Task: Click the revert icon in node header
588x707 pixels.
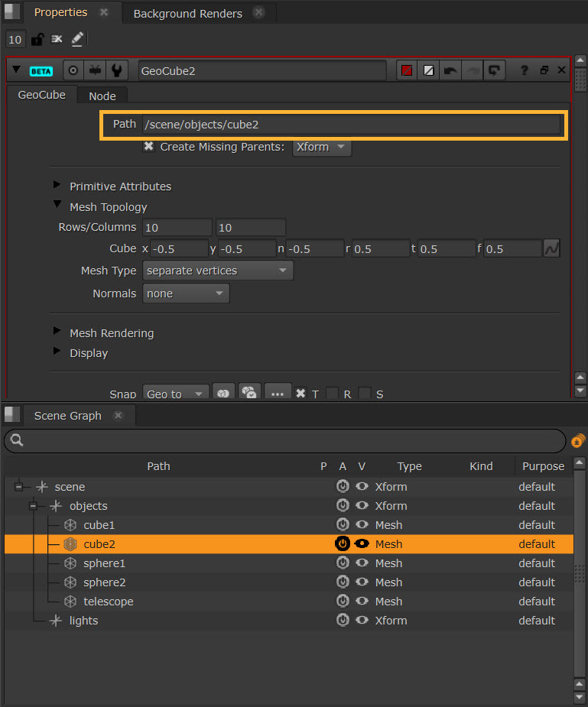Action: coord(495,70)
